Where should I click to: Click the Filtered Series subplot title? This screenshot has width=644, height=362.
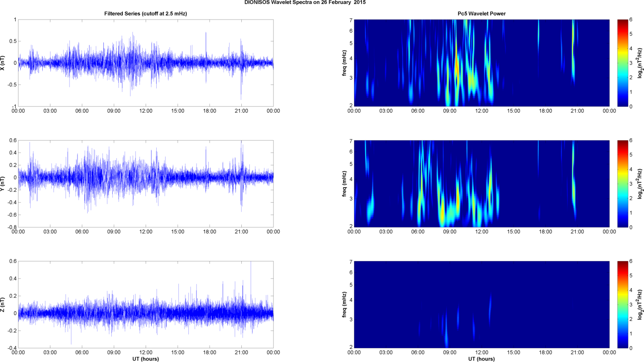[x=146, y=14]
